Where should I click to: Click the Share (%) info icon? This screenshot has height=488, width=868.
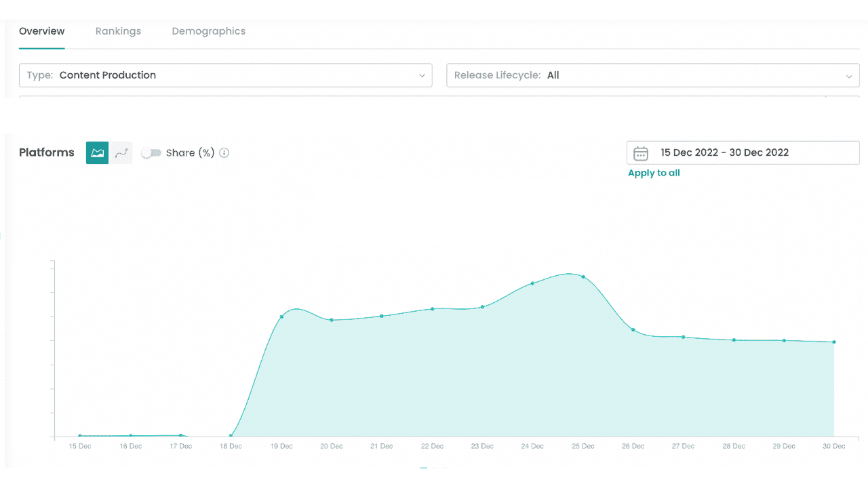click(224, 152)
